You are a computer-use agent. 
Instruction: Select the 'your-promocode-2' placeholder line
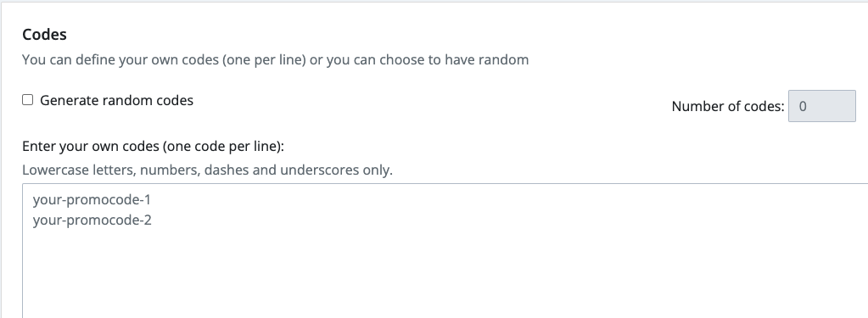click(92, 220)
